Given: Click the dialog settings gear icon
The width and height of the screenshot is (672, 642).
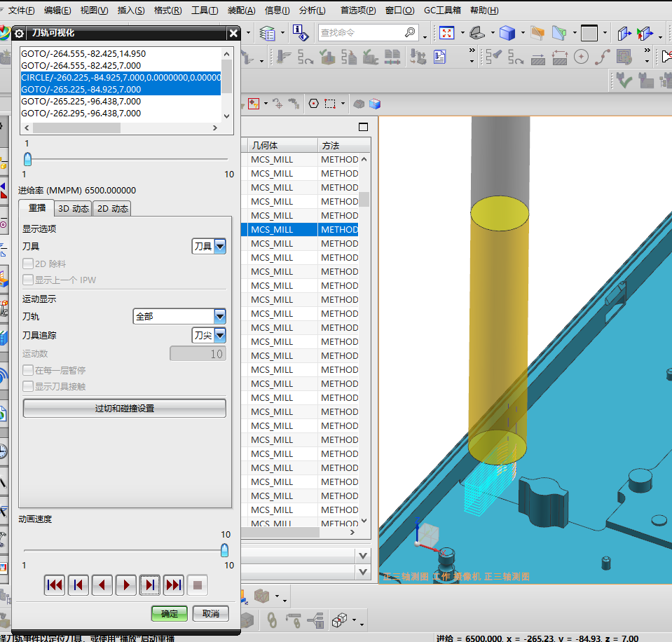Looking at the screenshot, I should point(19,33).
